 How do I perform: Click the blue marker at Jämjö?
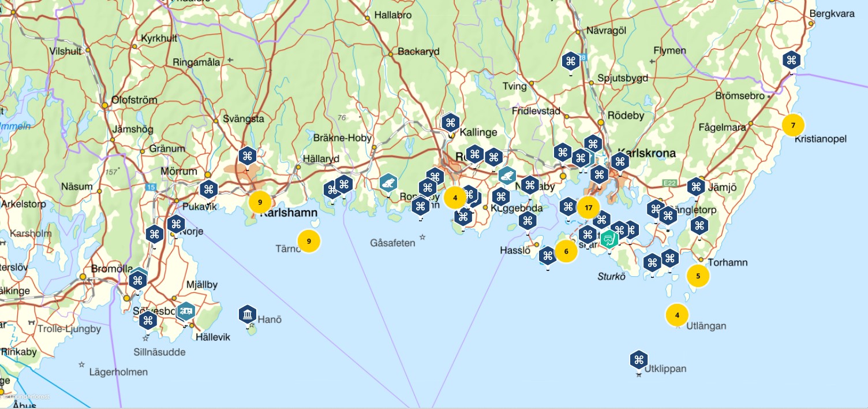696,187
